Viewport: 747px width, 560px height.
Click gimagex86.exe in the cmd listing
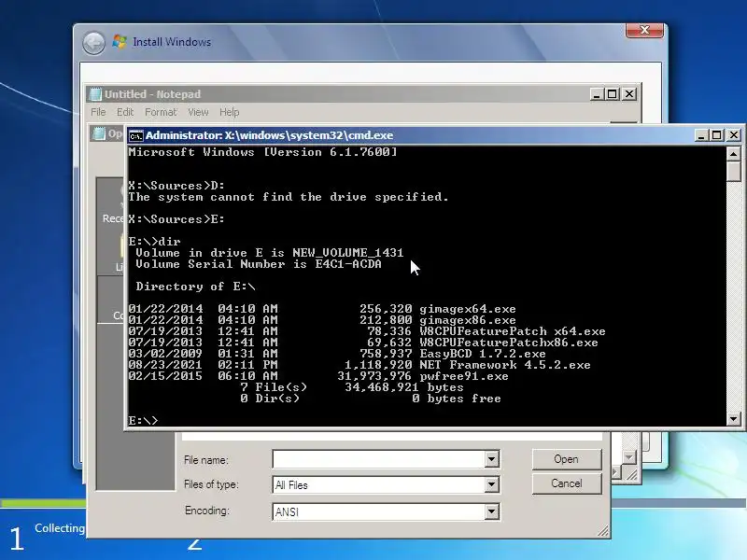click(468, 320)
